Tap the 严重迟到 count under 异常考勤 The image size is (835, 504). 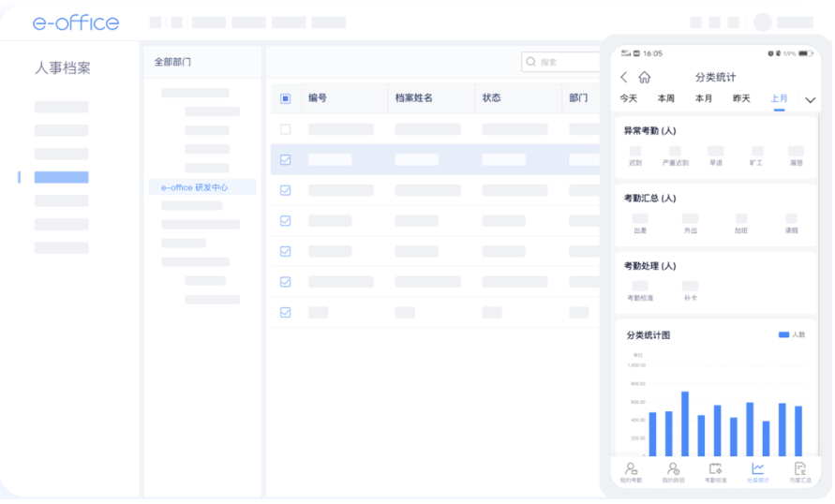pos(675,151)
